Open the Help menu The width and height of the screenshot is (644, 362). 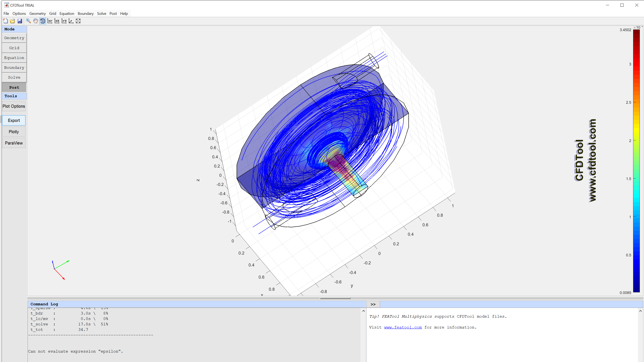(124, 14)
